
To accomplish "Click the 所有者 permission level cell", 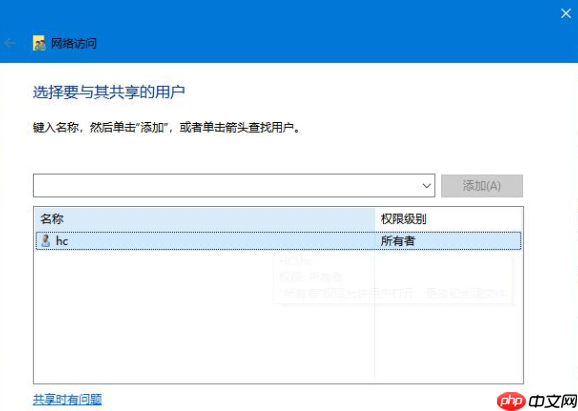I will pos(398,241).
